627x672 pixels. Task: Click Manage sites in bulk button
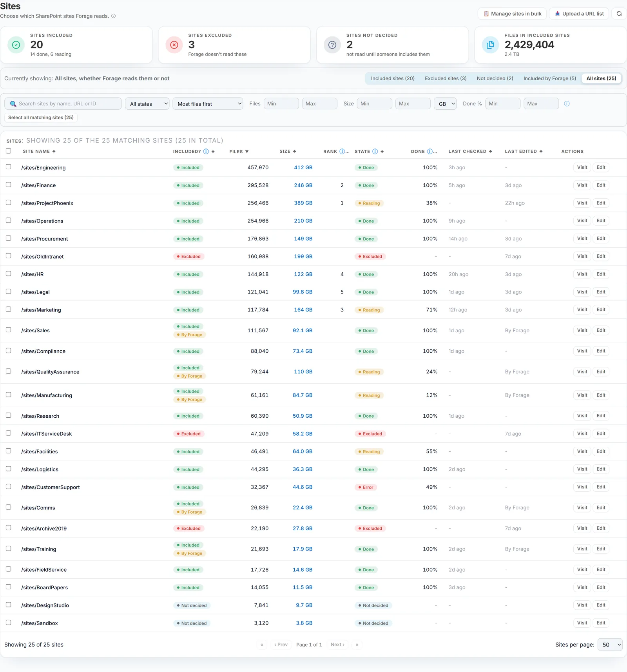point(512,14)
